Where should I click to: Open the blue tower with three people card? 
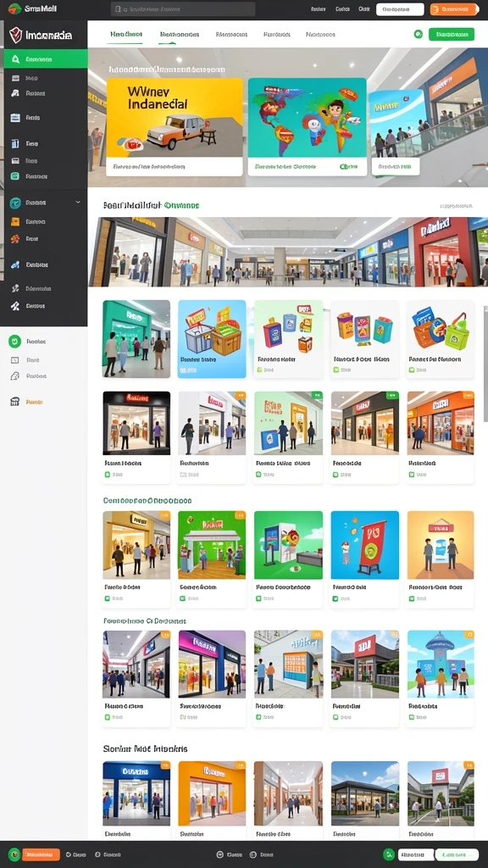click(x=441, y=678)
